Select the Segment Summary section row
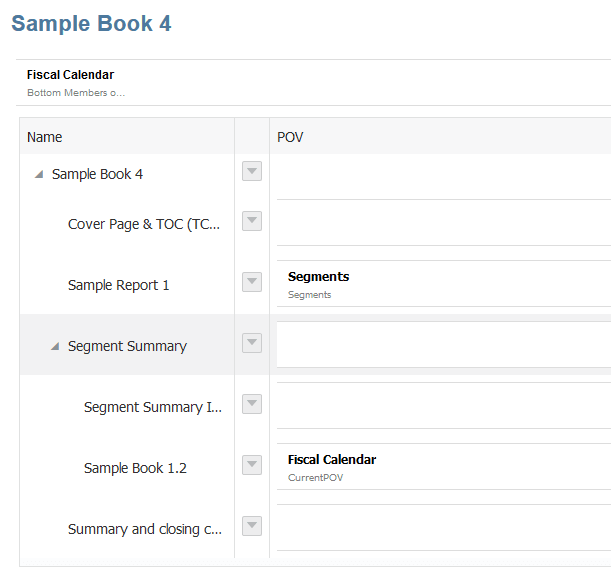Image resolution: width=611 pixels, height=573 pixels. pyautogui.click(x=127, y=346)
